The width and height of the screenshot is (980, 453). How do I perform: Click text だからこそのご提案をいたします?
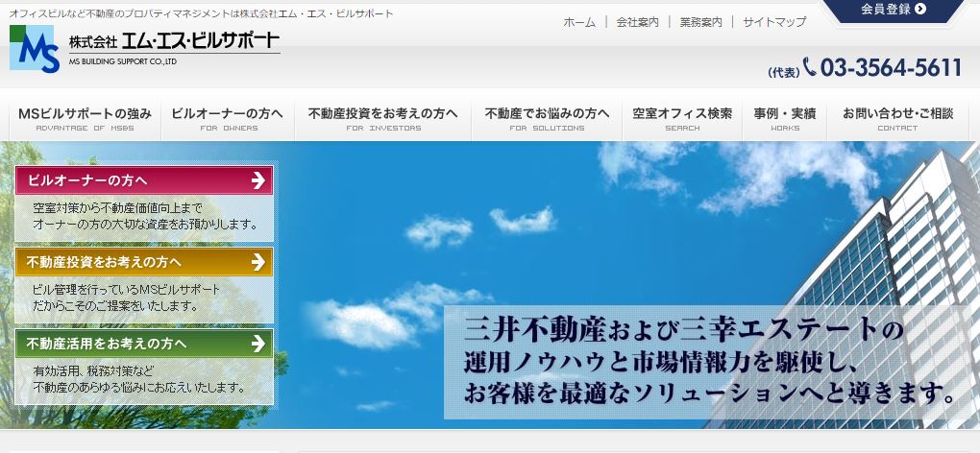click(x=115, y=306)
